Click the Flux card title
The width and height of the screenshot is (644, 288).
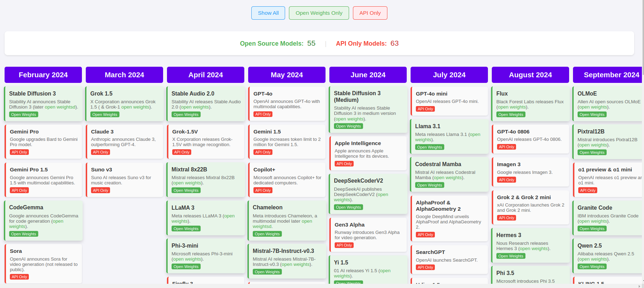(502, 93)
